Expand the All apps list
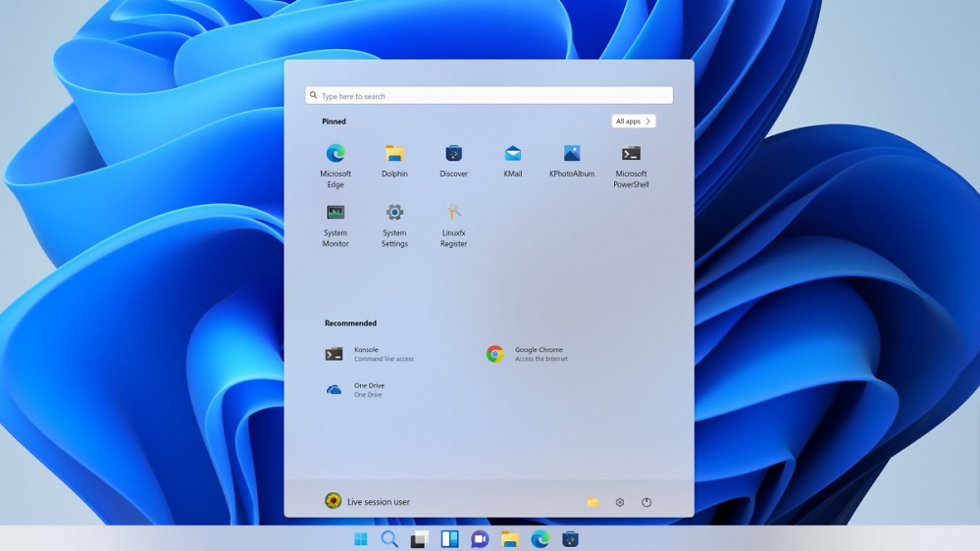The height and width of the screenshot is (551, 980). click(x=633, y=122)
